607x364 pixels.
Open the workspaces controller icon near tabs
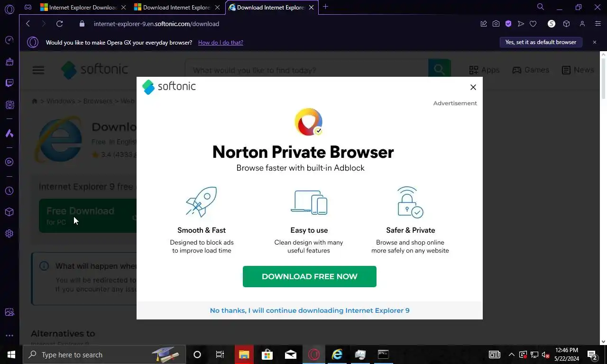pyautogui.click(x=28, y=7)
